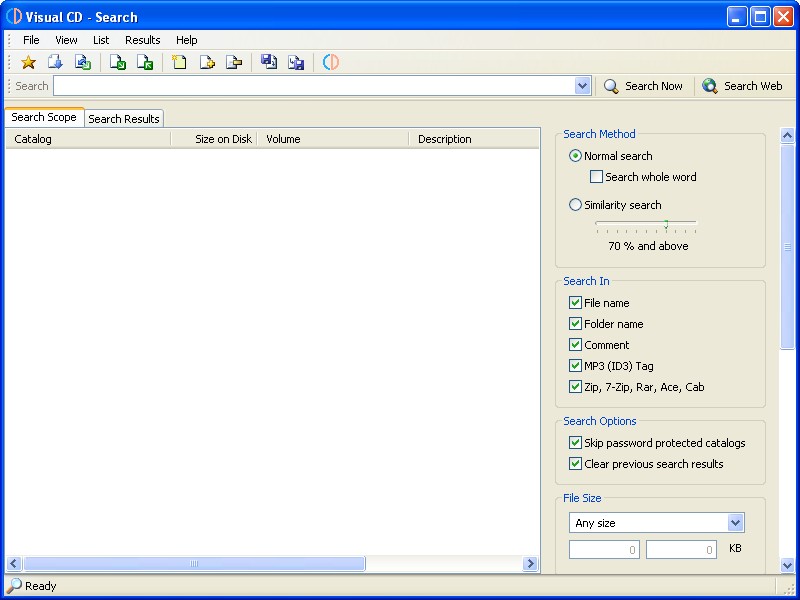Enable the Search whole word checkbox
Viewport: 800px width, 600px height.
pyautogui.click(x=596, y=177)
